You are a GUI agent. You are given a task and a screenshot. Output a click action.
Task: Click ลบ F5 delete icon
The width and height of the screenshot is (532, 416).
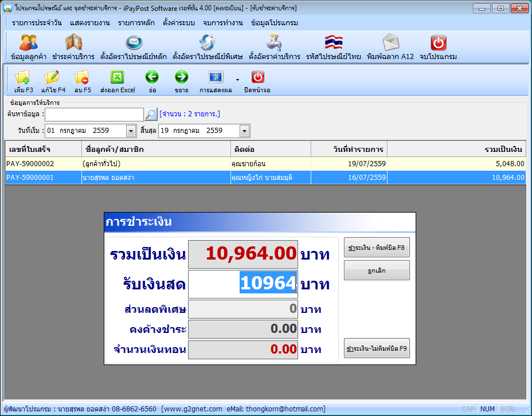82,77
